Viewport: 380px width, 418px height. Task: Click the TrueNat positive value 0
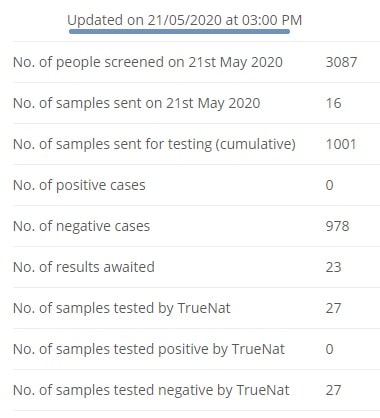pyautogui.click(x=329, y=349)
